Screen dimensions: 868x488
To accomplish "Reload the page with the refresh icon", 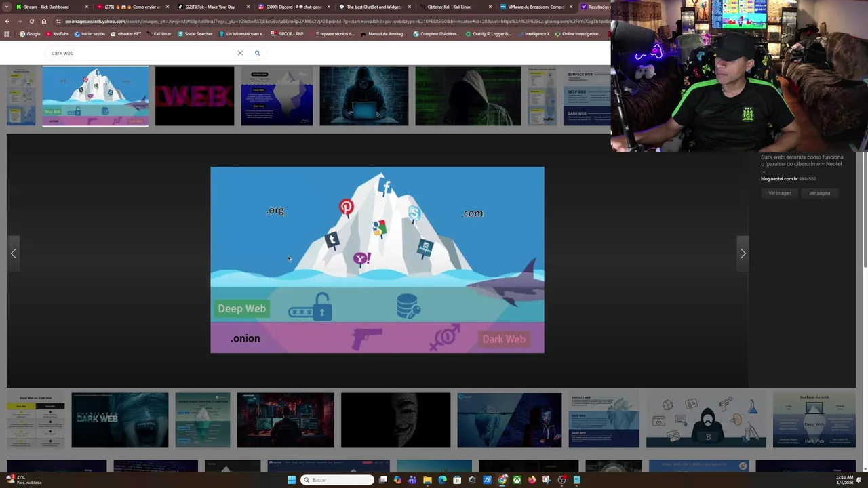I will (31, 21).
